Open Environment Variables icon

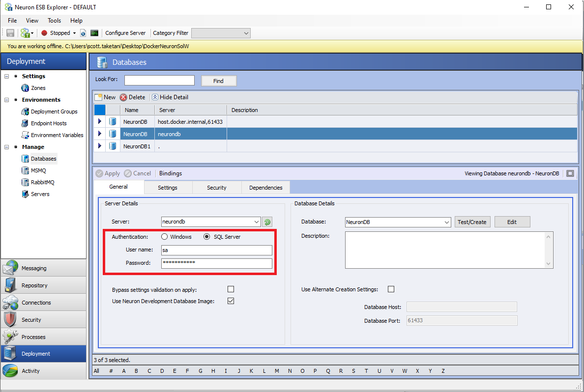click(25, 135)
